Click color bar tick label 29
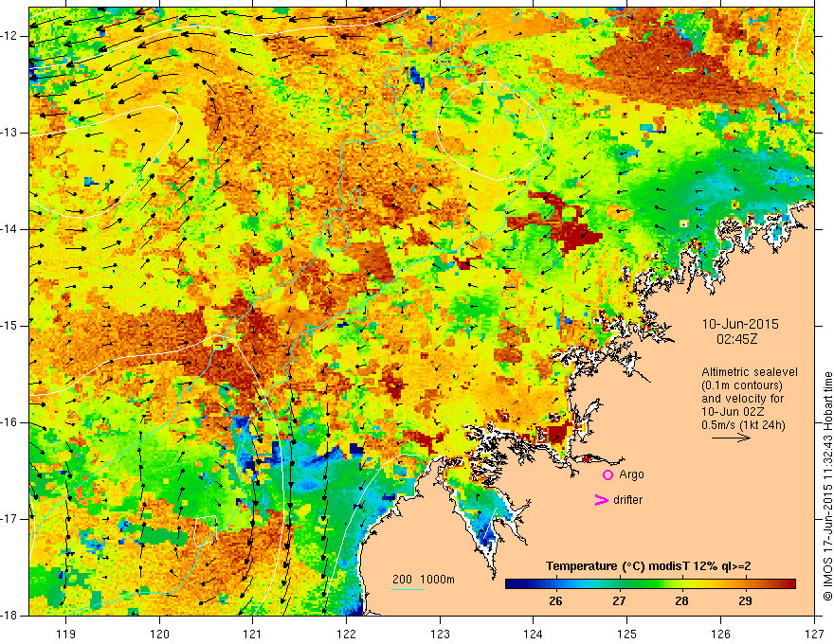This screenshot has height=644, width=834. pyautogui.click(x=745, y=601)
